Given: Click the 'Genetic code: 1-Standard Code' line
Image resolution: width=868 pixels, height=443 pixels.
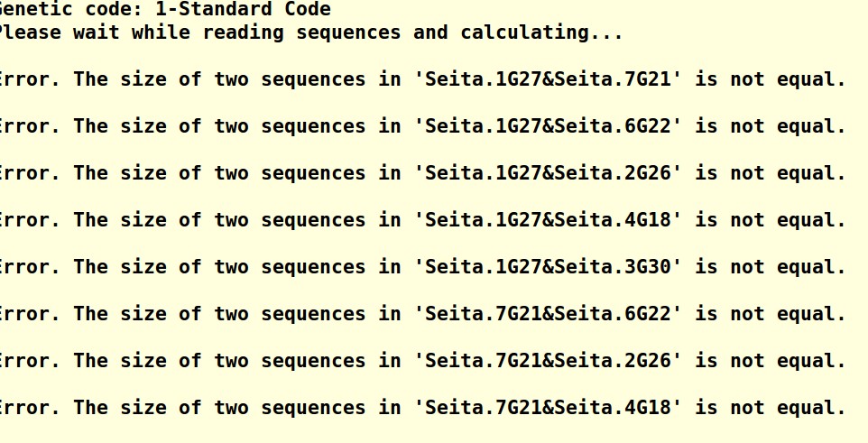Looking at the screenshot, I should click(165, 9).
